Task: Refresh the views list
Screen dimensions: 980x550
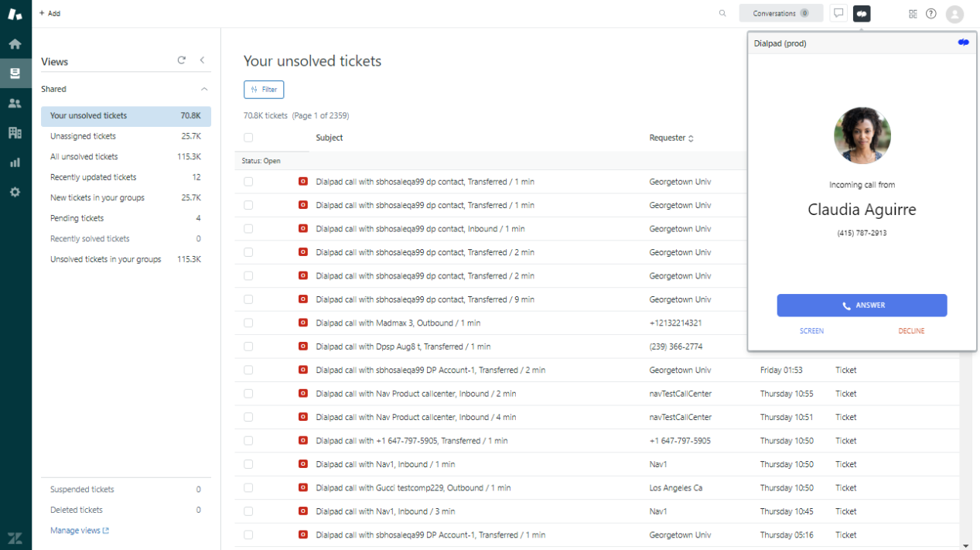Action: click(182, 60)
